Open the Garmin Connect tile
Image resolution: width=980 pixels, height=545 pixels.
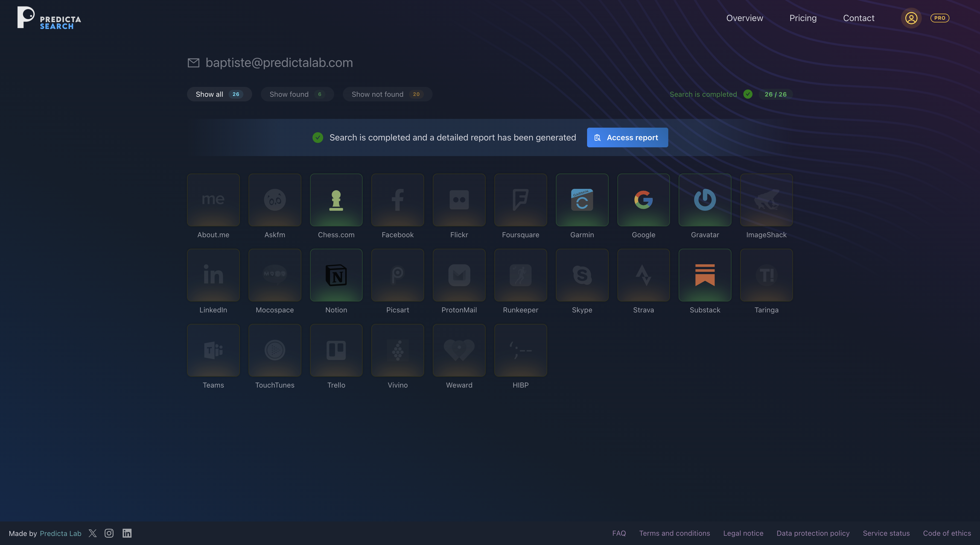tap(582, 200)
